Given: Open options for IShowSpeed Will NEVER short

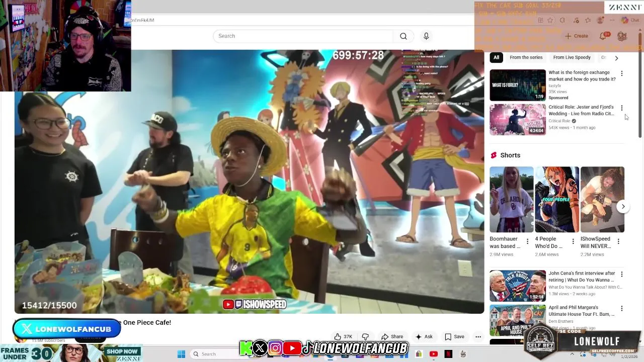Looking at the screenshot, I should 618,241.
